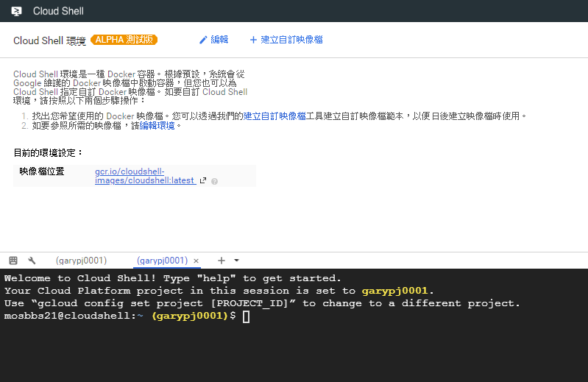Image resolution: width=588 pixels, height=382 pixels.
Task: Click the 目前的環境設定 heading
Action: coord(48,153)
